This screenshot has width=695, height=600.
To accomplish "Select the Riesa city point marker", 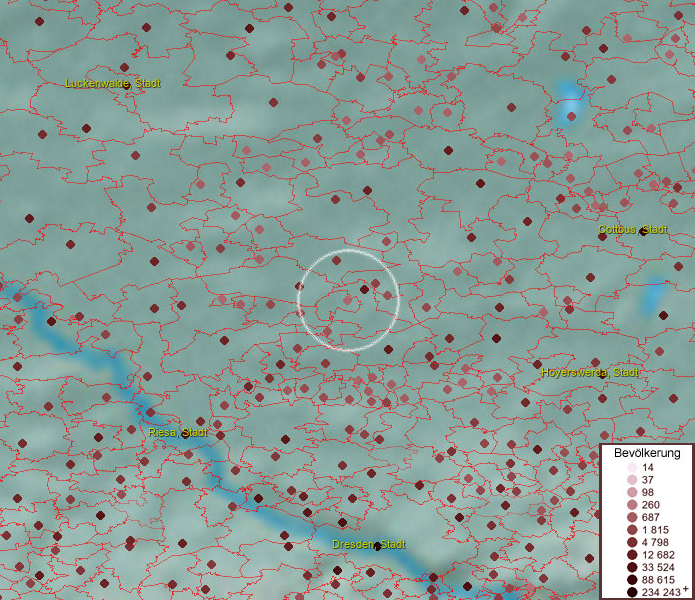I will [185, 434].
